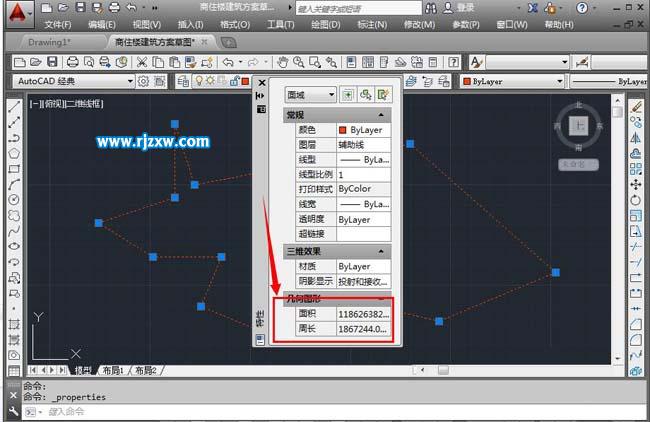This screenshot has width=650, height=422.
Task: Close the properties palette with X button
Action: pos(261,83)
